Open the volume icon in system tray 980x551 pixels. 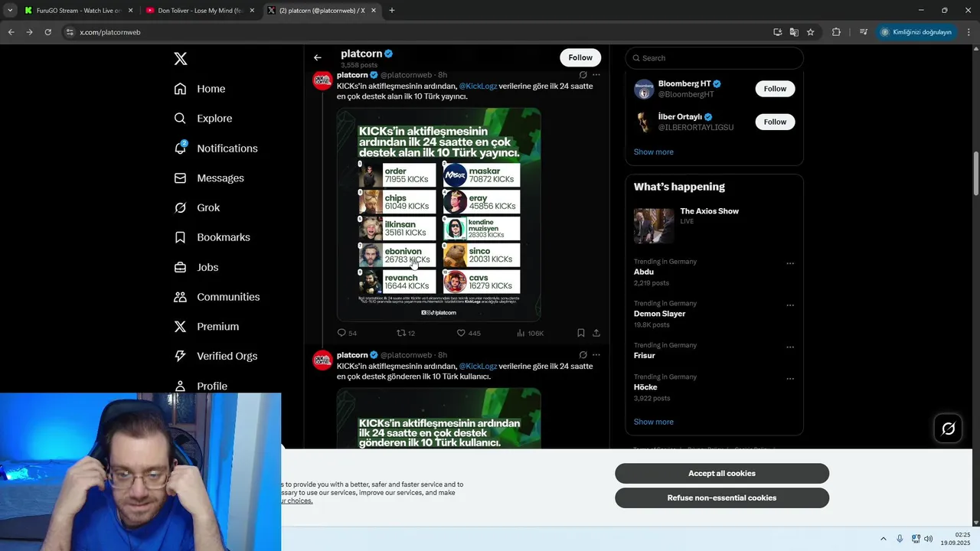[929, 539]
